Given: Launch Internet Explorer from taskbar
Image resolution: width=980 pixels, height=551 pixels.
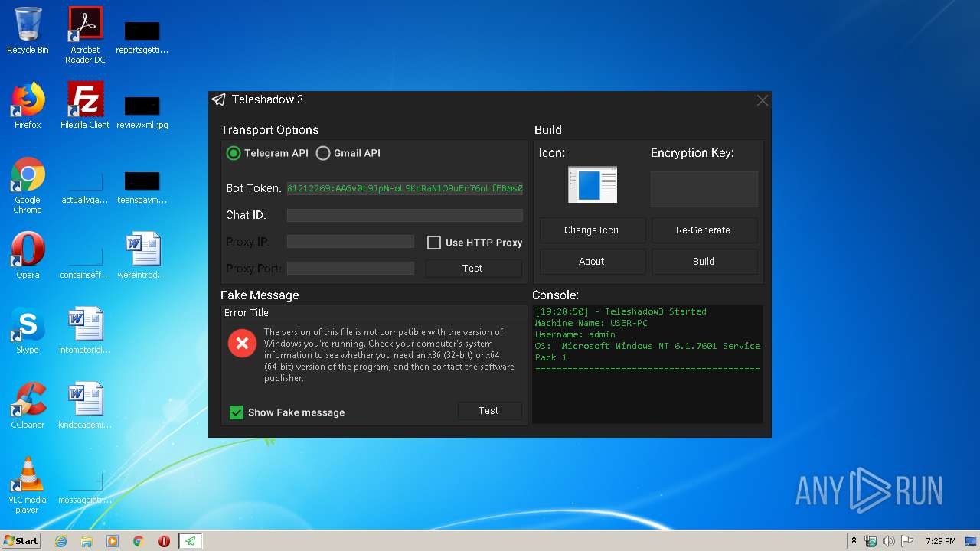Looking at the screenshot, I should coord(61,541).
